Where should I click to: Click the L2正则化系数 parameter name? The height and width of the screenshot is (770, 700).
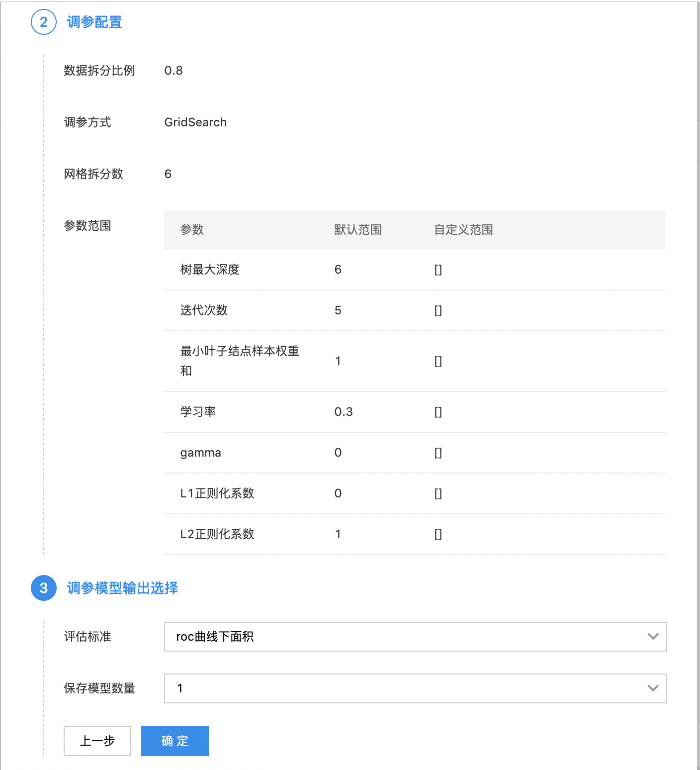click(217, 534)
